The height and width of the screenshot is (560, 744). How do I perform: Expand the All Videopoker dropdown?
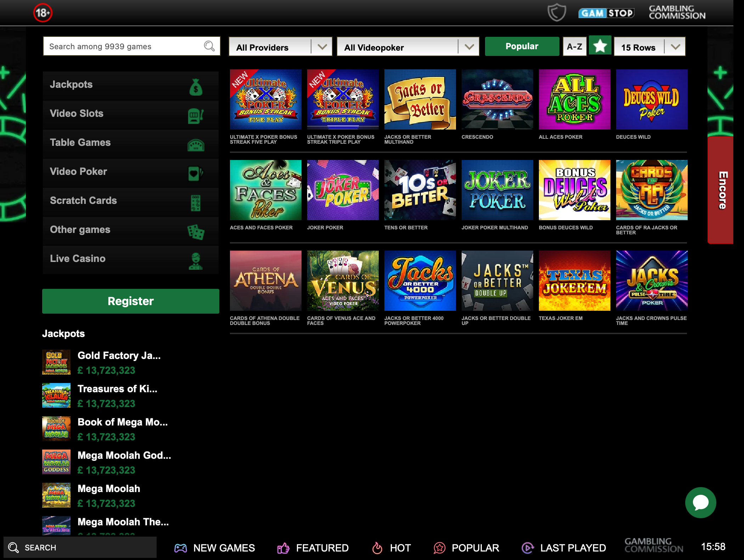tap(407, 47)
